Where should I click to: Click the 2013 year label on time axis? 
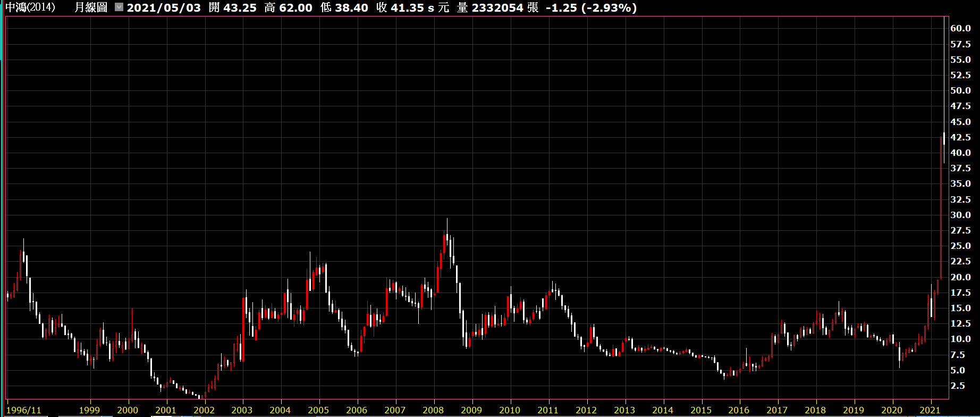click(624, 410)
